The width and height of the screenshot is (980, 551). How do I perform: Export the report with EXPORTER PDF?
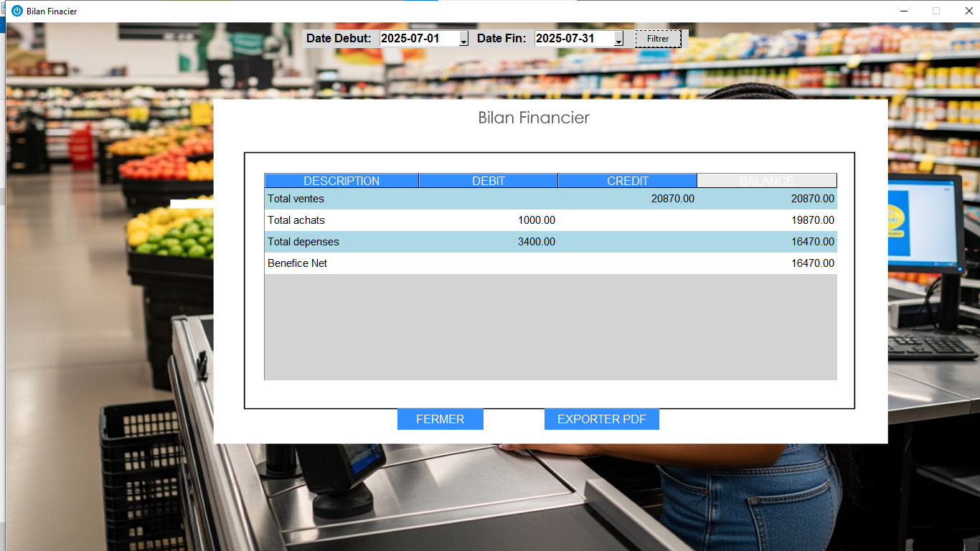point(601,420)
